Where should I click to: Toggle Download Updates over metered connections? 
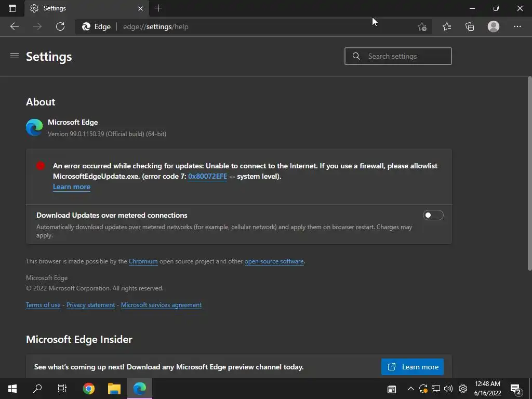433,215
